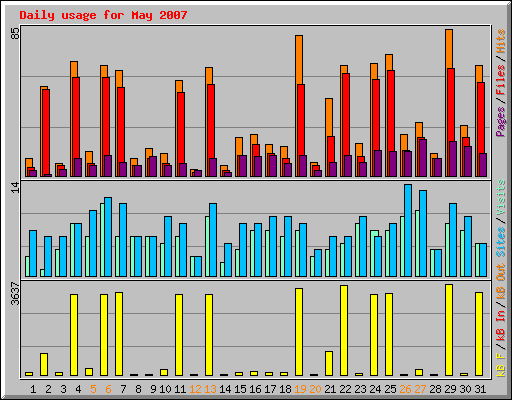Click day label "31" on the x-axis
This screenshot has width=512, height=400.
480,389
